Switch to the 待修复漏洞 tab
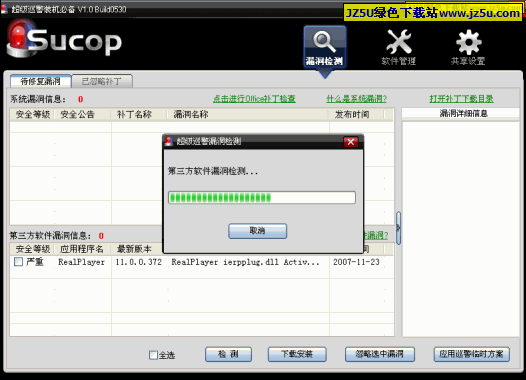The width and height of the screenshot is (526, 380). (41, 81)
